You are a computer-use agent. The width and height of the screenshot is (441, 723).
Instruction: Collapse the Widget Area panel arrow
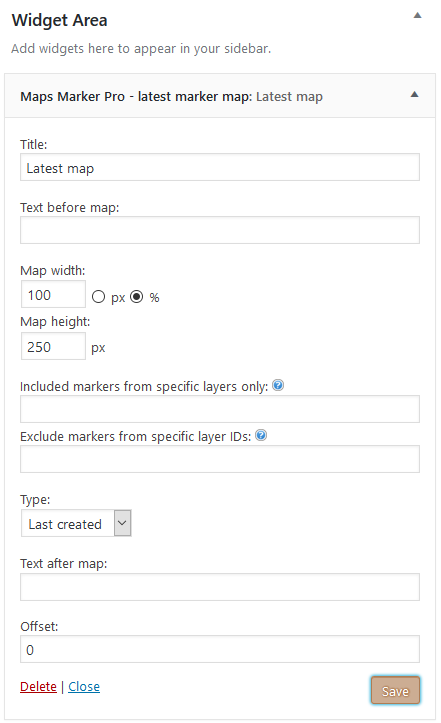click(417, 16)
